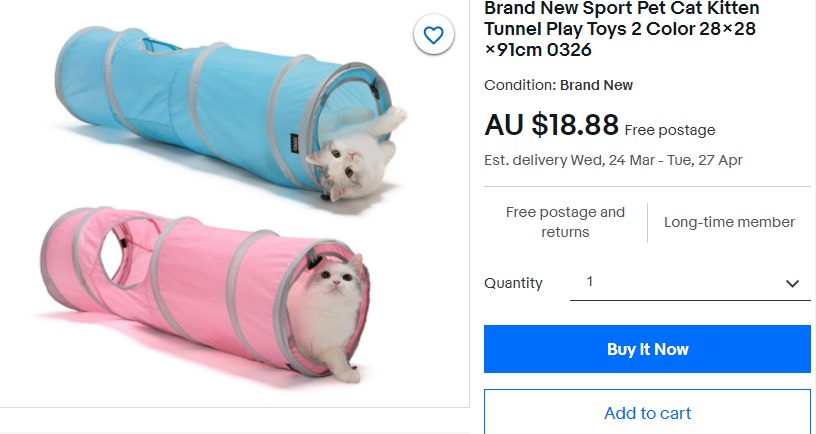Image resolution: width=816 pixels, height=434 pixels.
Task: Click the white cat in the blue tunnel
Action: pos(353,160)
